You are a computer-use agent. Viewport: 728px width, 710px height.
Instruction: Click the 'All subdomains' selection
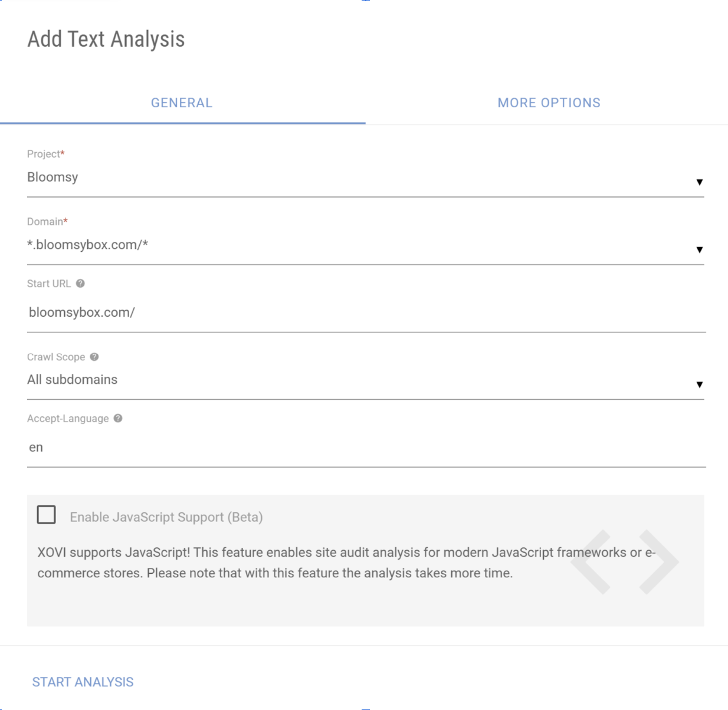pos(72,380)
